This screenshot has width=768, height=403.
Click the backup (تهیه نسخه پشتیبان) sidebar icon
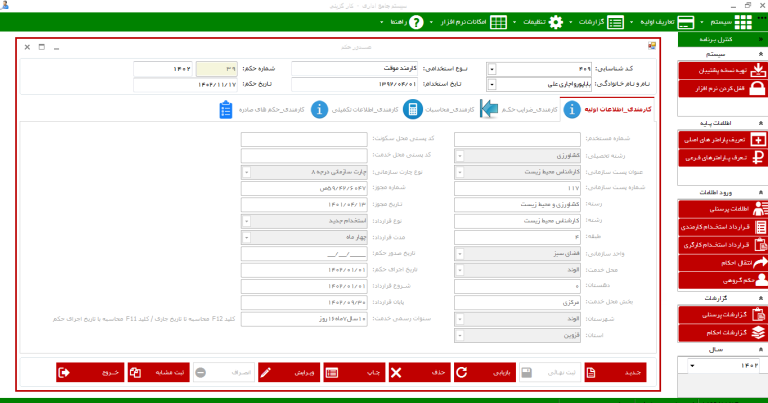coord(757,70)
